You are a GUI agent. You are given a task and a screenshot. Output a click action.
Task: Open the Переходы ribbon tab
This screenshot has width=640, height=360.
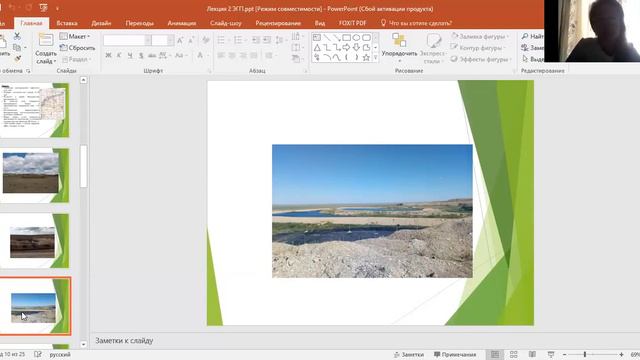[140, 23]
